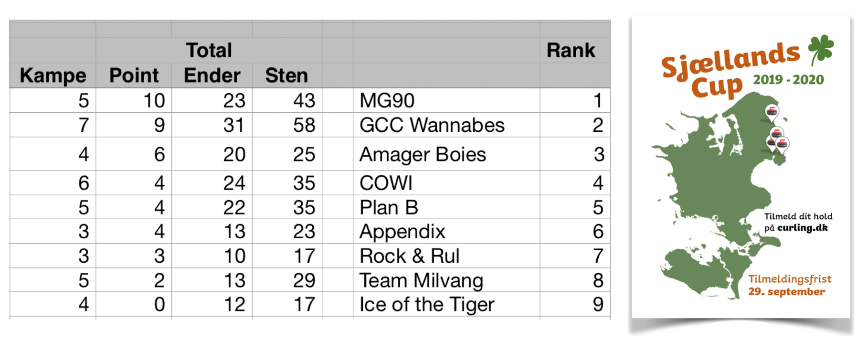The height and width of the screenshot is (341, 868).
Task: Click the Amager Boies team cell
Action: [446, 154]
